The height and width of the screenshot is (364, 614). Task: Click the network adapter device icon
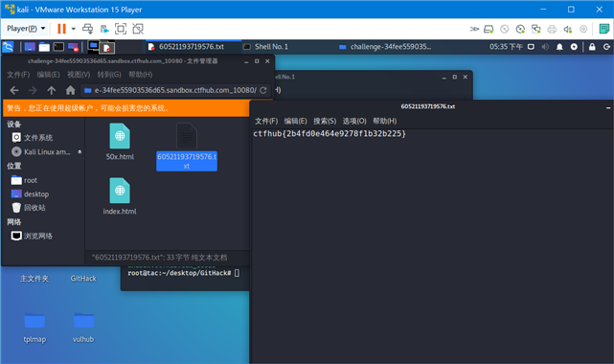click(x=535, y=29)
